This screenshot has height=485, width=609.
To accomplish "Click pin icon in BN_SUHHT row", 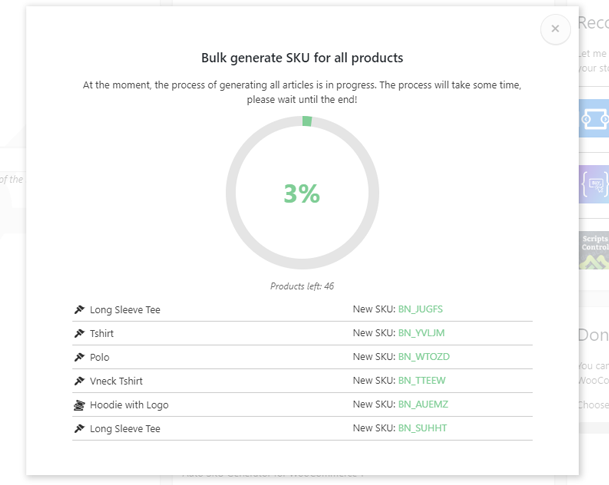I will tap(79, 429).
